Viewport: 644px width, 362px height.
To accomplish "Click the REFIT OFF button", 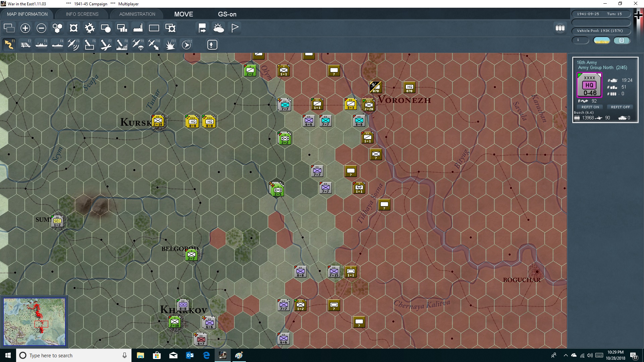I will (620, 107).
